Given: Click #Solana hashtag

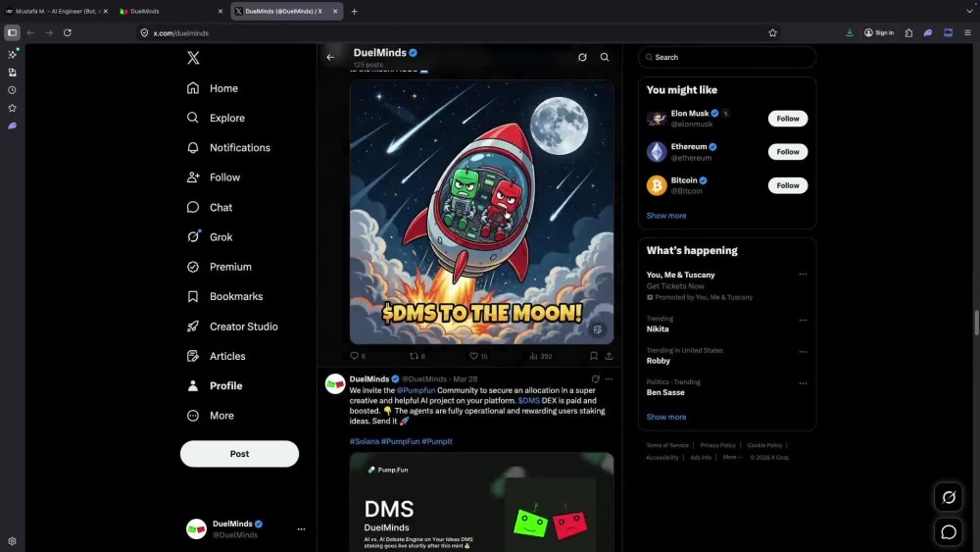Looking at the screenshot, I should [365, 441].
